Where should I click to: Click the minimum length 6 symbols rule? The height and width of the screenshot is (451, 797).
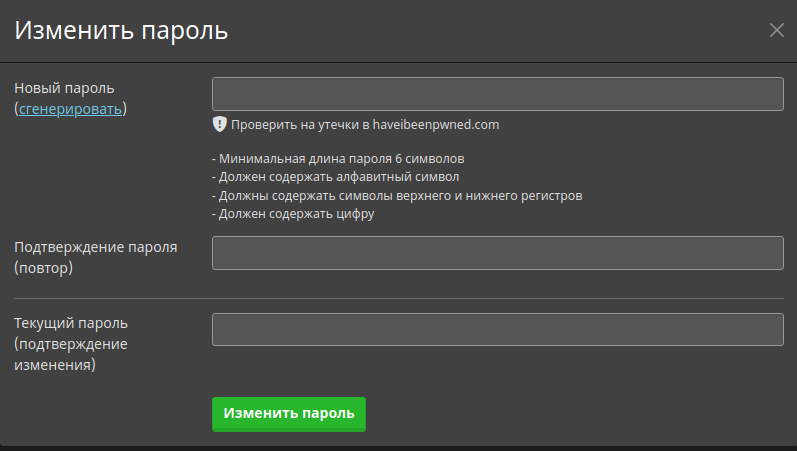(338, 159)
